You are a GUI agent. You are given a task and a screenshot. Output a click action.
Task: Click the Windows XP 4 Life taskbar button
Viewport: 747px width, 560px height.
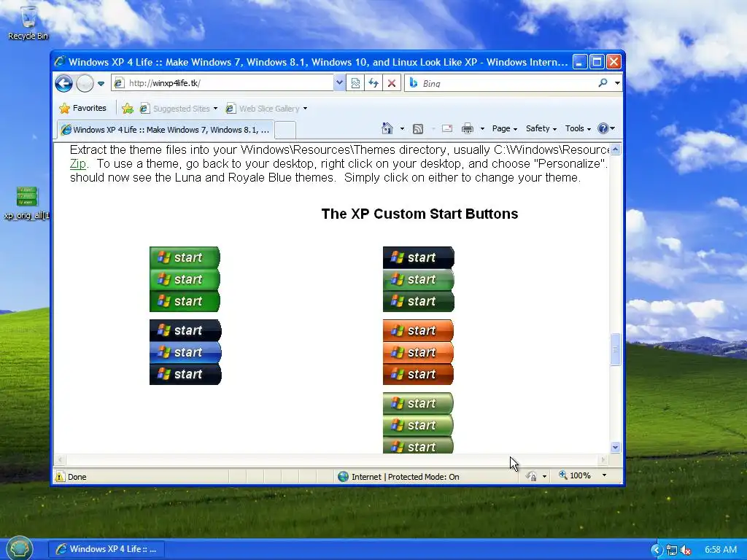[107, 549]
